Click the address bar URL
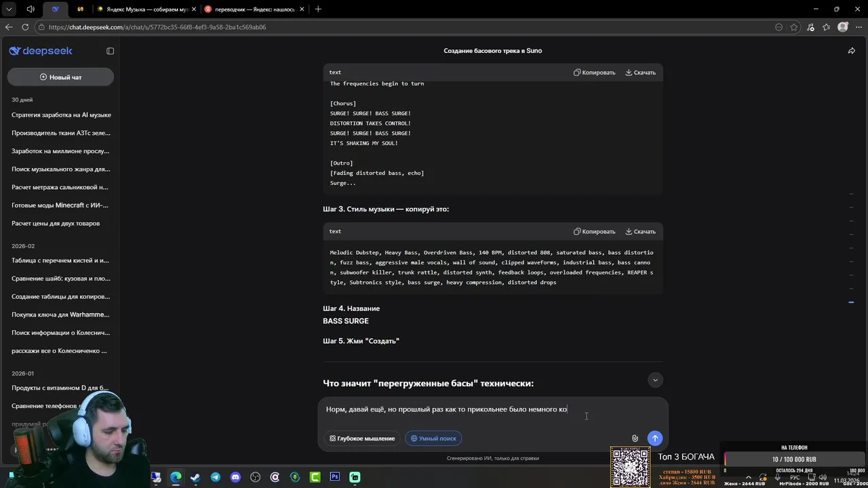The image size is (868, 488). click(157, 27)
